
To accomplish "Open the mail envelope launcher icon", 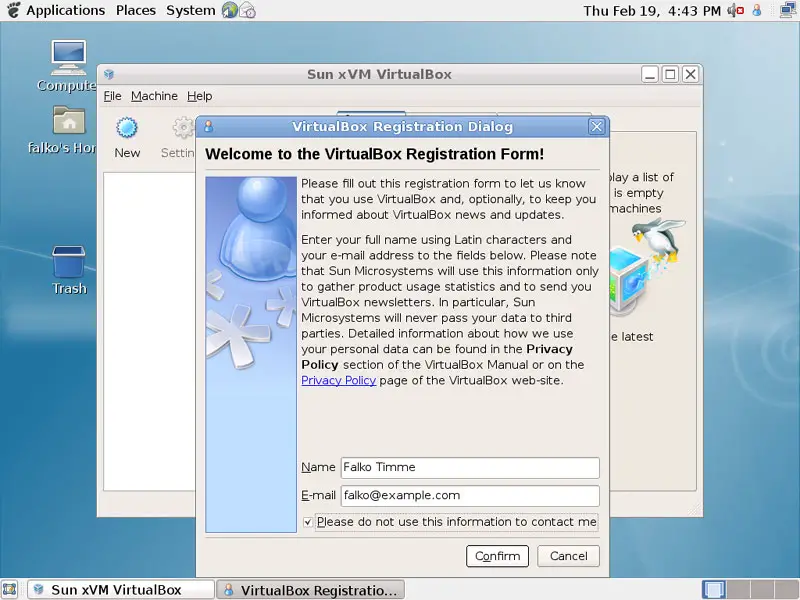I will click(247, 10).
